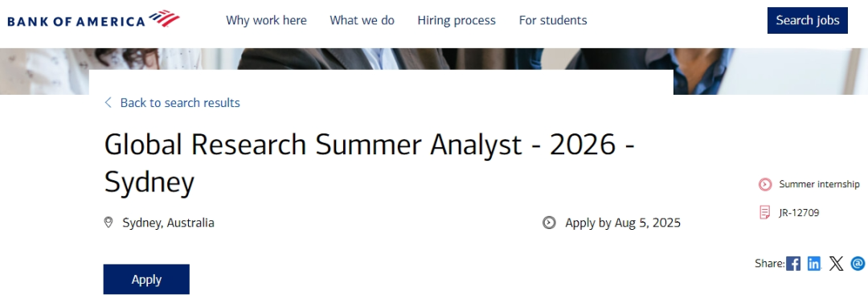Share job by email icon
The height and width of the screenshot is (303, 868).
pos(858,263)
